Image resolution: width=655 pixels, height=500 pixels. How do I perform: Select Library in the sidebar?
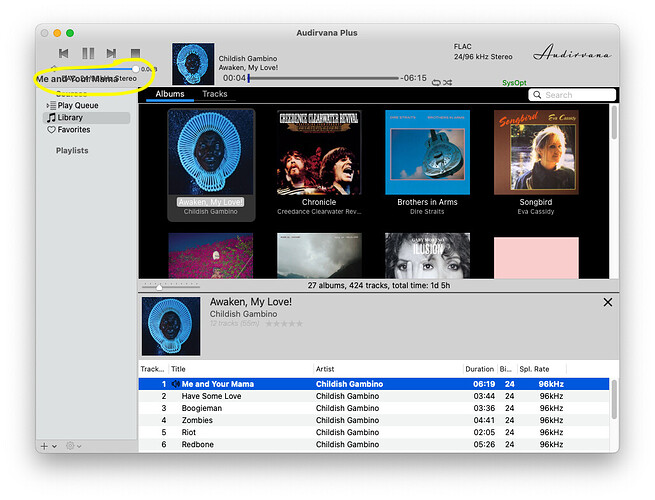tap(87, 118)
